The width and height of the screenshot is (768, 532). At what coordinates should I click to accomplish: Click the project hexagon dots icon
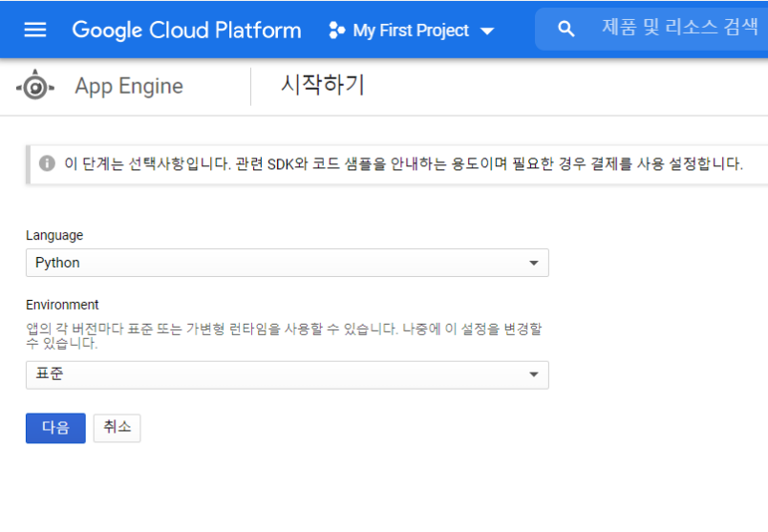click(x=337, y=31)
